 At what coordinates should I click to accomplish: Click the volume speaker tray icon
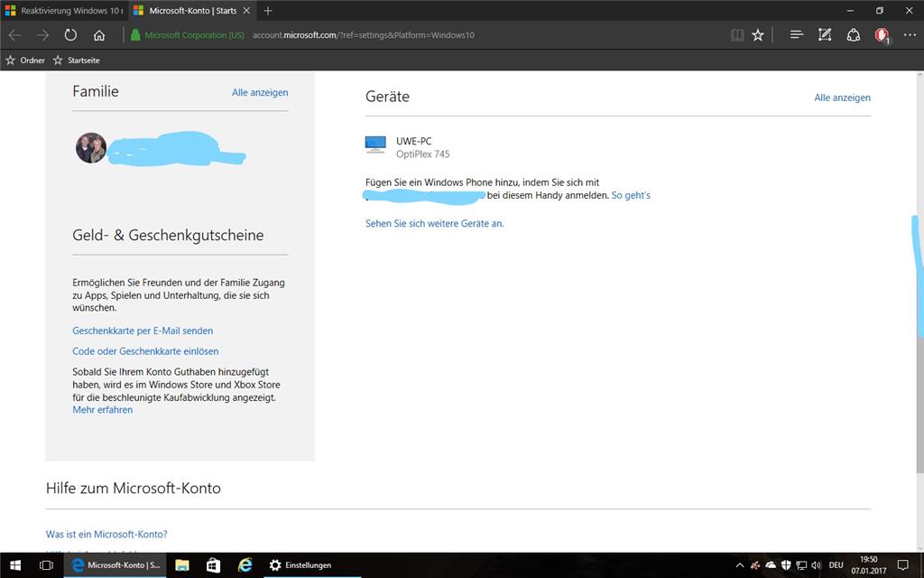816,565
